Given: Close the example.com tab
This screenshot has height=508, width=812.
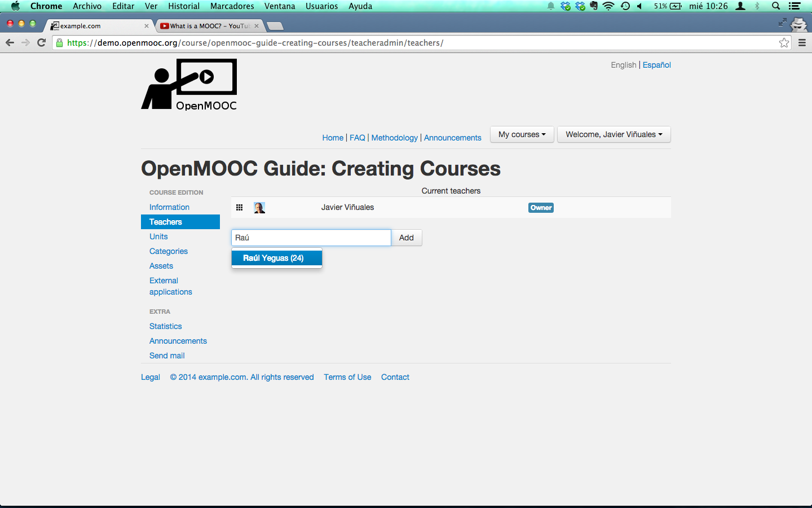Looking at the screenshot, I should click(x=147, y=26).
